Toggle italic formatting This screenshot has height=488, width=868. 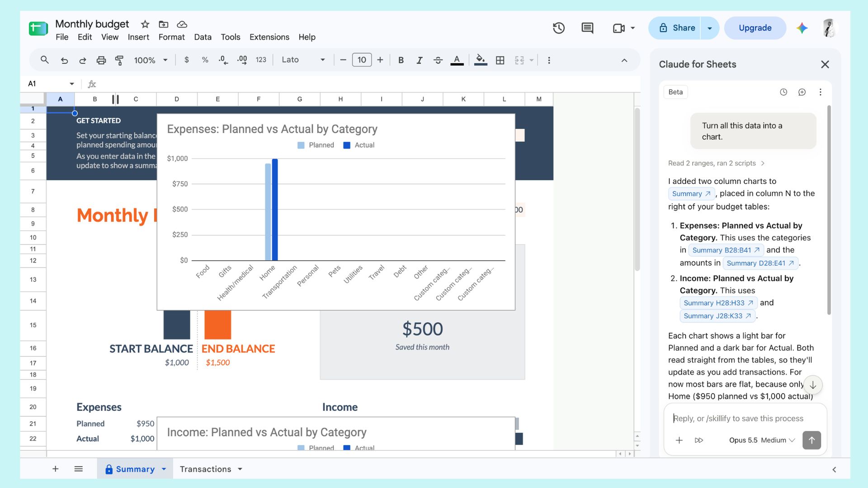(419, 60)
